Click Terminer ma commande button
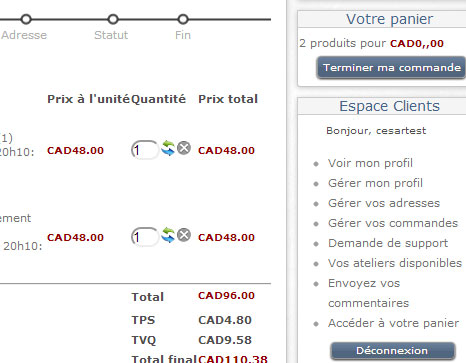Image resolution: width=466 pixels, height=363 pixels. pyautogui.click(x=391, y=68)
